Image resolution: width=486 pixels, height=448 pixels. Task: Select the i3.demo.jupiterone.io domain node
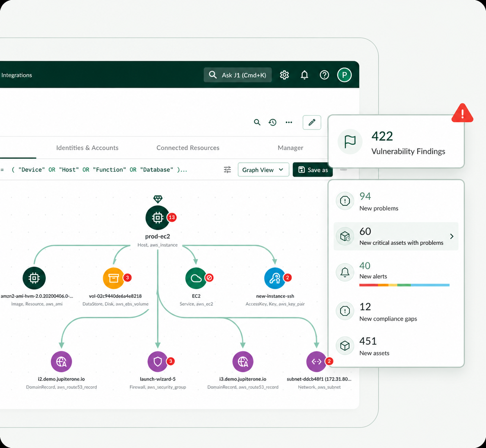tap(243, 361)
